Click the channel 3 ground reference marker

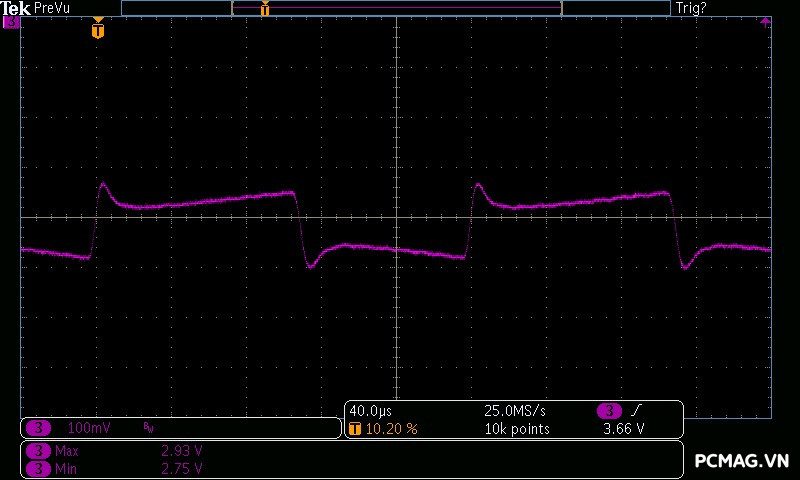pyautogui.click(x=11, y=23)
